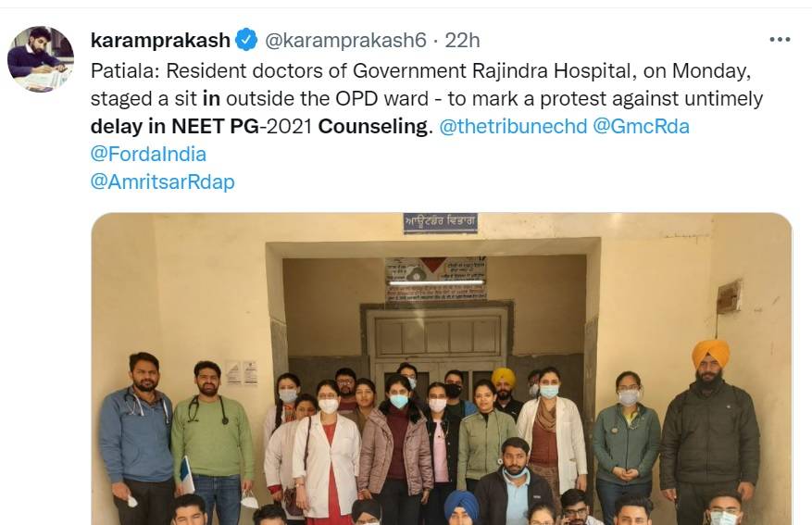
Task: Click the bold 'delay in NEET PG' text
Action: pos(174,126)
